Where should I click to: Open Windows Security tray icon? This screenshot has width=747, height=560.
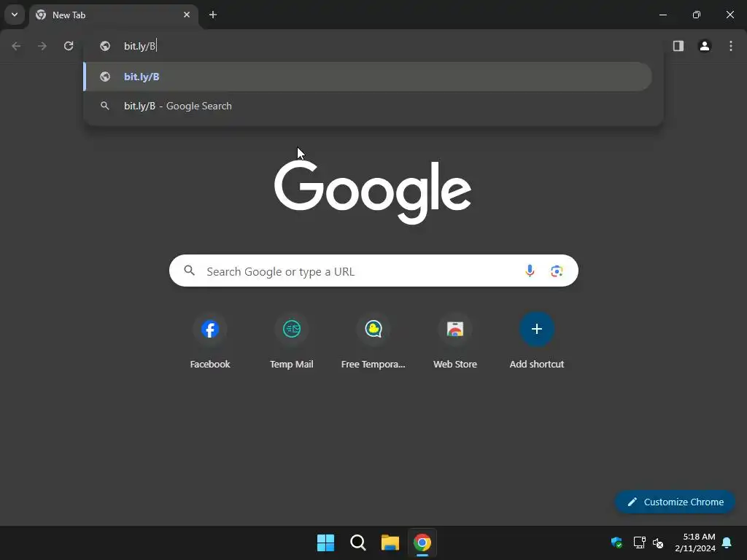[616, 542]
